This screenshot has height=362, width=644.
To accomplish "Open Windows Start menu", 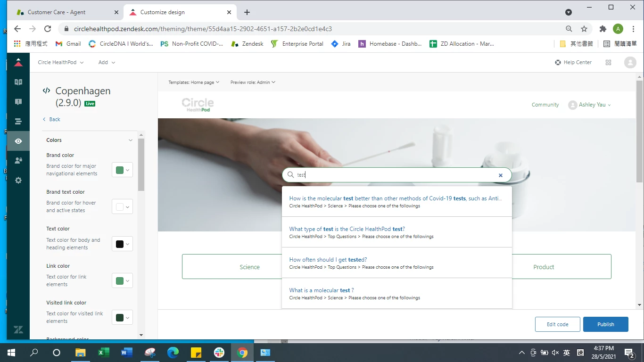I will click(11, 353).
